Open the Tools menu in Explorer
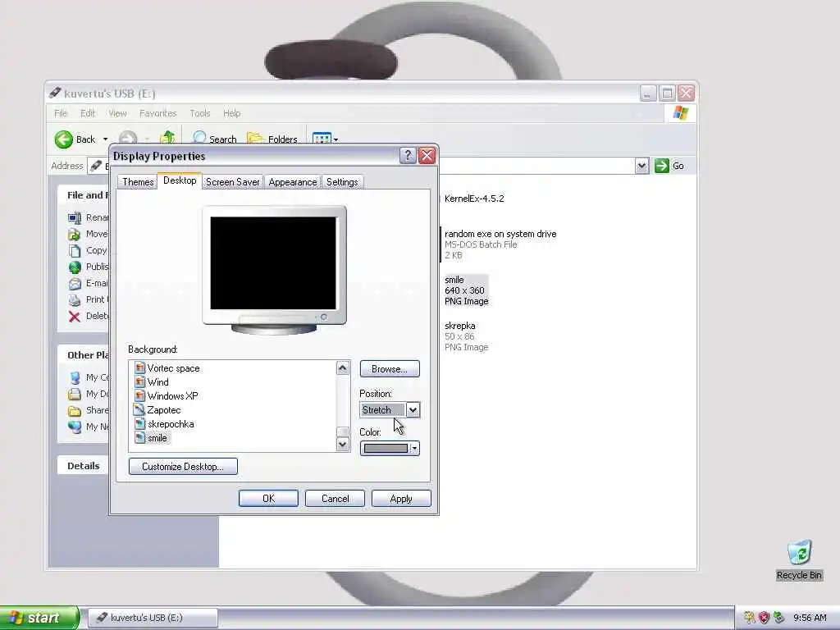The height and width of the screenshot is (630, 840). 200,113
